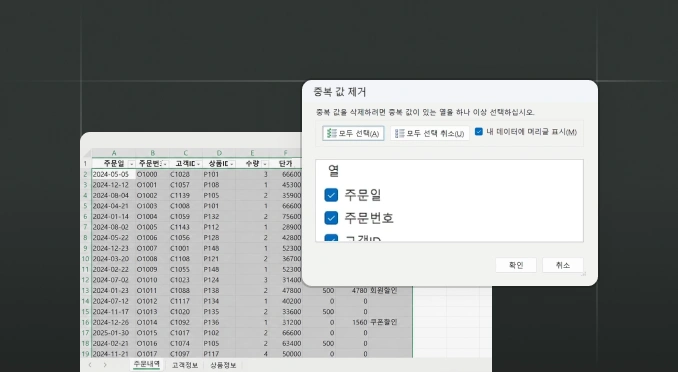Select row 13 header
This screenshot has height=372, width=678.
tap(86, 291)
